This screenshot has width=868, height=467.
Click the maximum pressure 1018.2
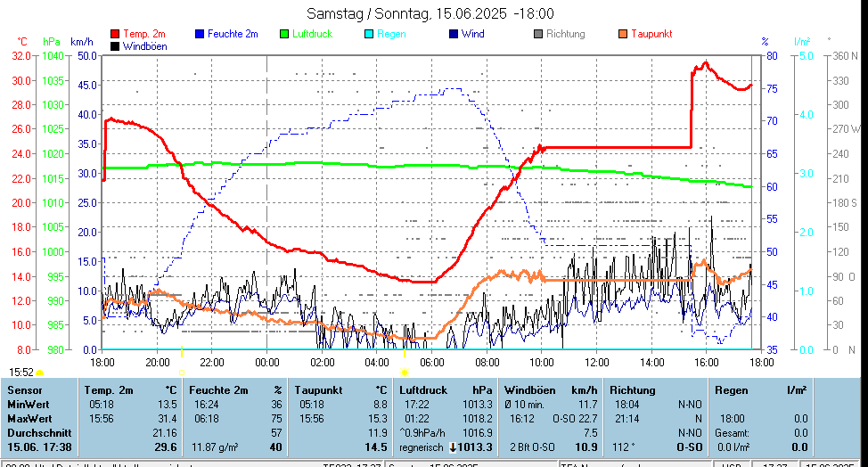[478, 419]
